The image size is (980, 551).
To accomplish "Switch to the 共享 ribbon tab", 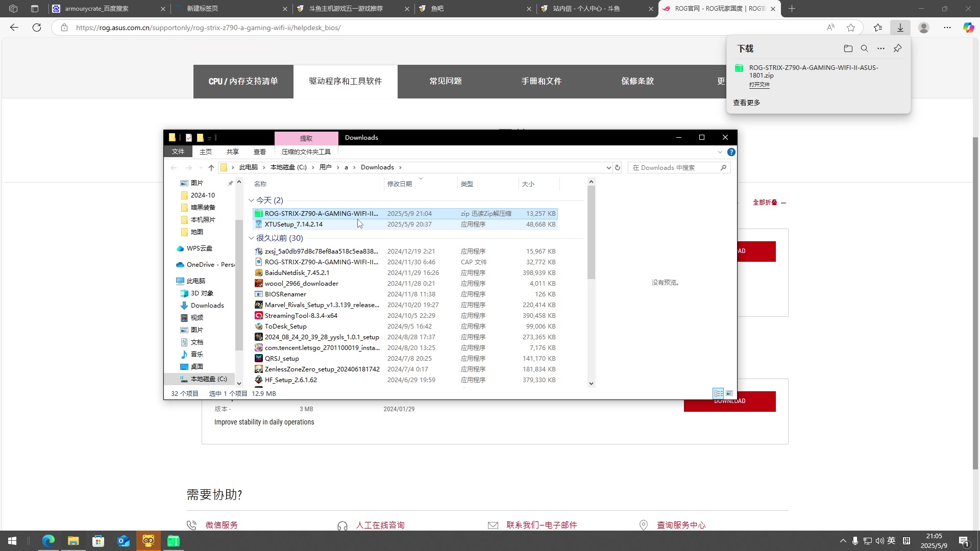I will point(233,152).
